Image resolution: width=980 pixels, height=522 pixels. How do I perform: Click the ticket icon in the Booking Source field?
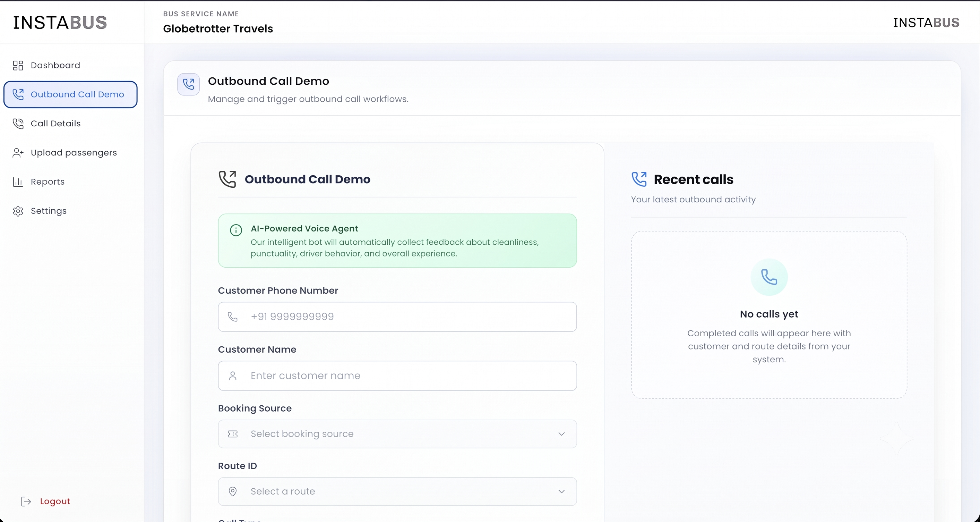[x=232, y=434]
